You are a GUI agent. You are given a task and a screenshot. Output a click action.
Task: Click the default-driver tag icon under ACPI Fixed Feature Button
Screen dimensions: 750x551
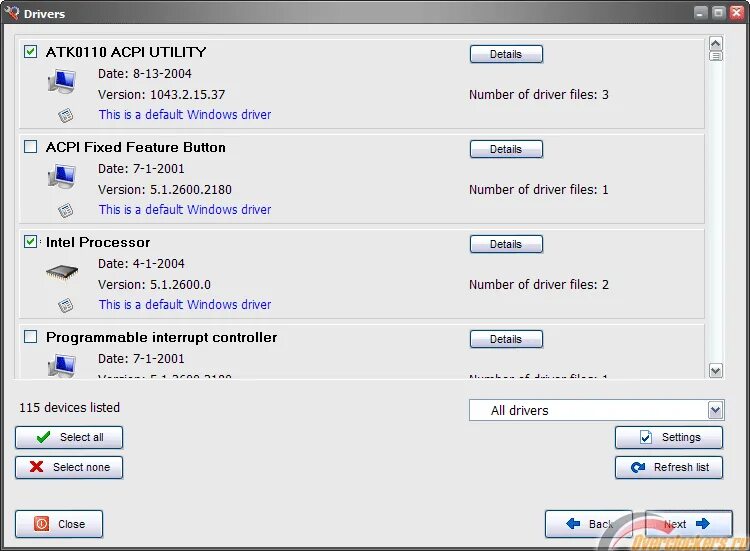66,210
